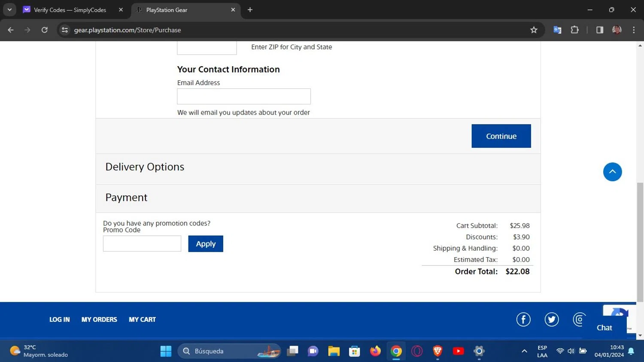This screenshot has width=644, height=362.
Task: Open the chat/Teams taskbar icon
Action: 313,351
